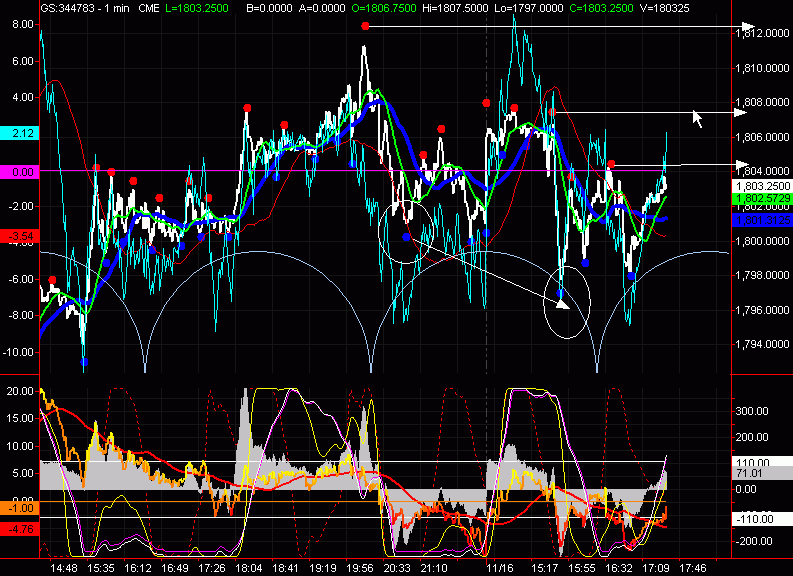
Task: Click the white -110.00 level tag
Action: tap(762, 519)
